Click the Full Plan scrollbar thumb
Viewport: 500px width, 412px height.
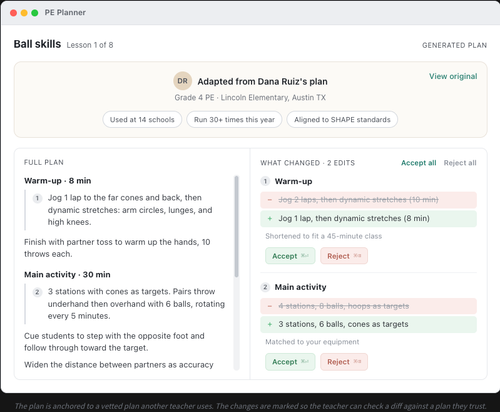point(236,227)
